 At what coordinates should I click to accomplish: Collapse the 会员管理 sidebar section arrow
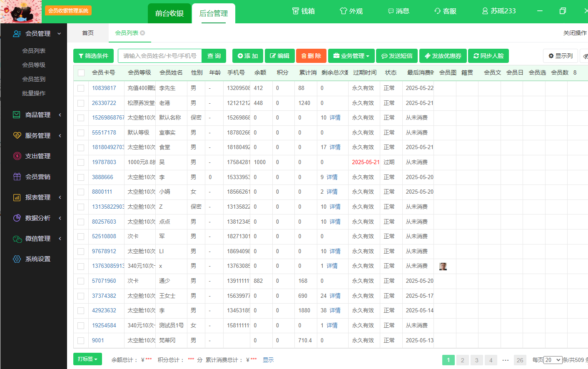(x=59, y=34)
